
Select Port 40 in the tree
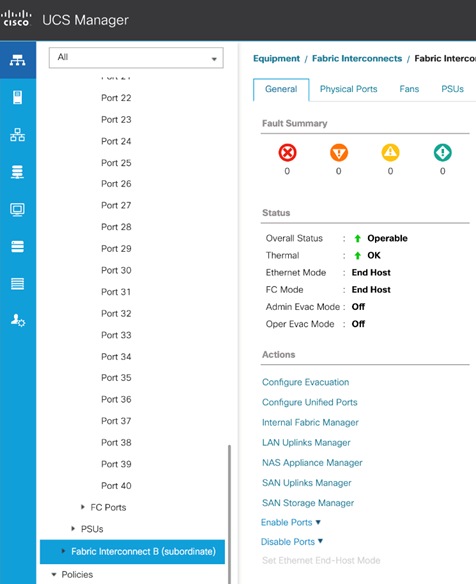(116, 486)
